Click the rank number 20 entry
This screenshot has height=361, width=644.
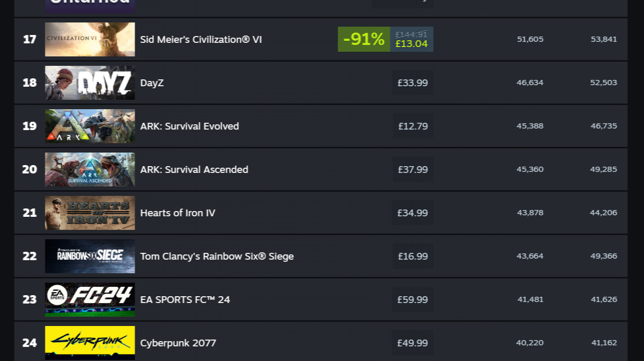29,169
